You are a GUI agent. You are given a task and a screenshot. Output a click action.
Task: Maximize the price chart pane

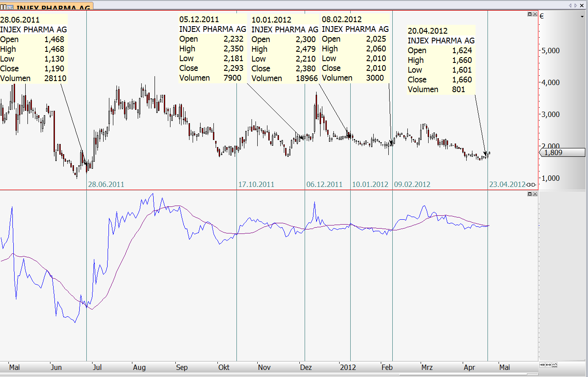click(x=530, y=14)
